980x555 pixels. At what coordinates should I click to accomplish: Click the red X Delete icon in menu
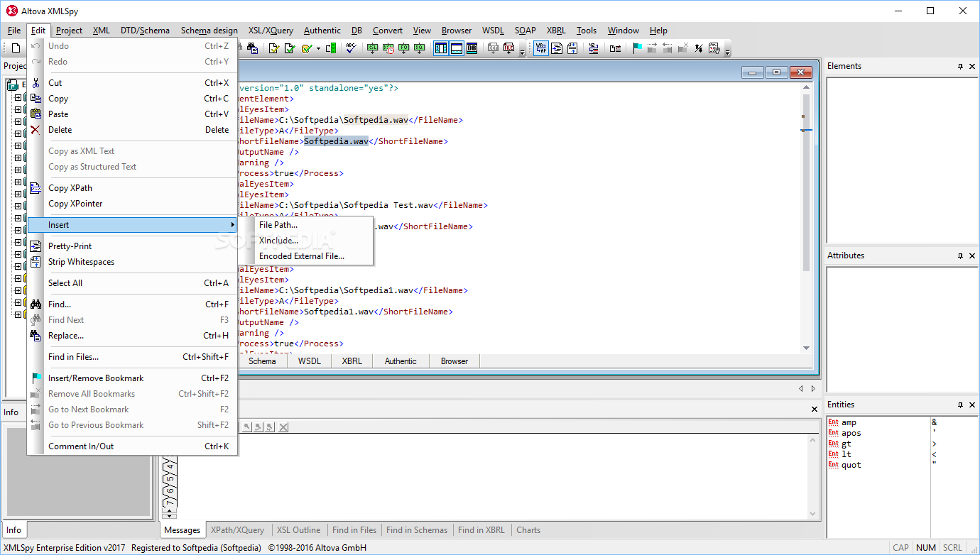(36, 130)
